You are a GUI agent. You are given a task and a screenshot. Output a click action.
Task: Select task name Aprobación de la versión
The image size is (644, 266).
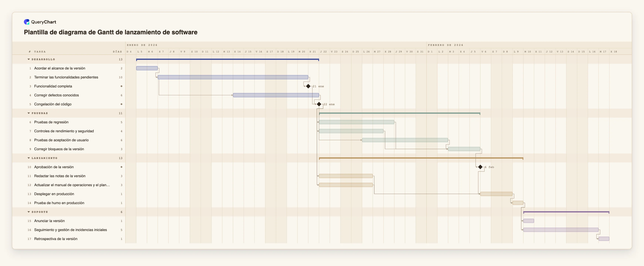tap(54, 167)
